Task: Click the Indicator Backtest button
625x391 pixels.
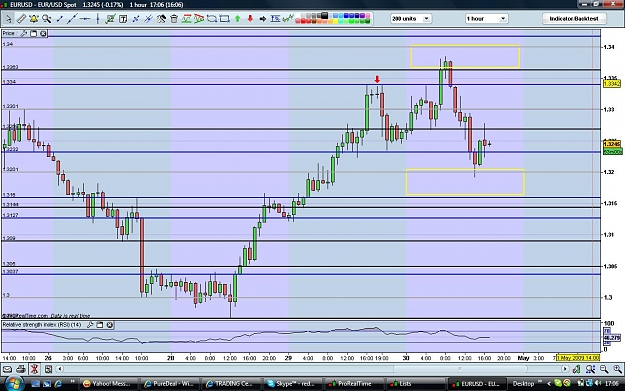Action: pyautogui.click(x=574, y=19)
